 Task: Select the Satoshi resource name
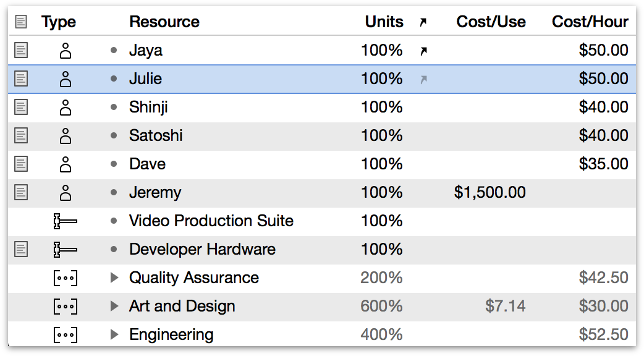coord(156,135)
